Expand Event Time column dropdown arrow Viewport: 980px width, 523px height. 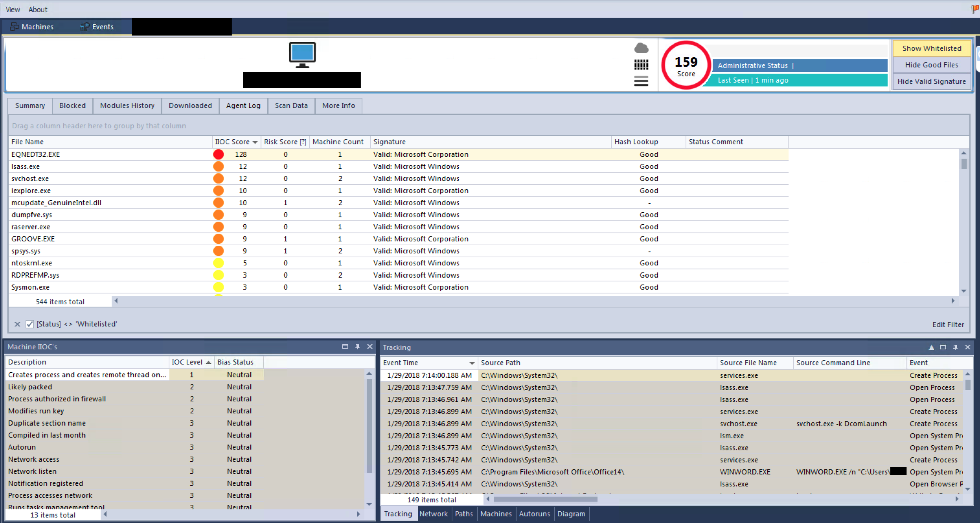point(472,363)
